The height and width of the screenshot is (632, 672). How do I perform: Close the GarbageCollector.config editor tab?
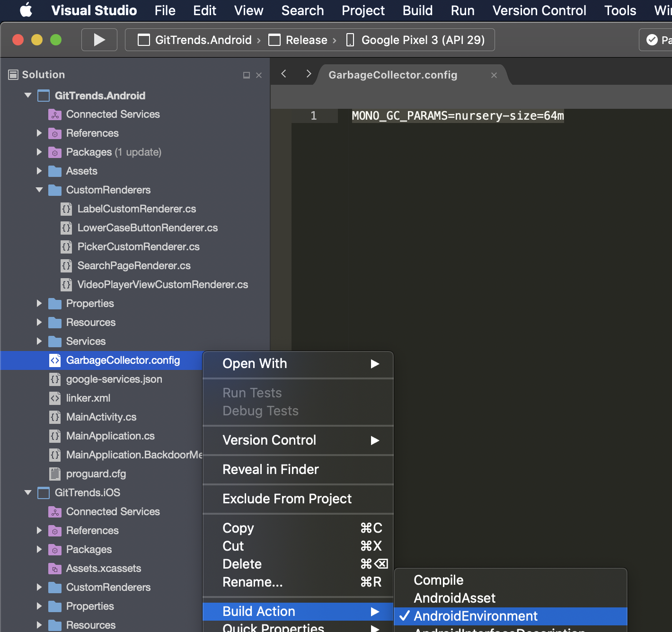494,75
